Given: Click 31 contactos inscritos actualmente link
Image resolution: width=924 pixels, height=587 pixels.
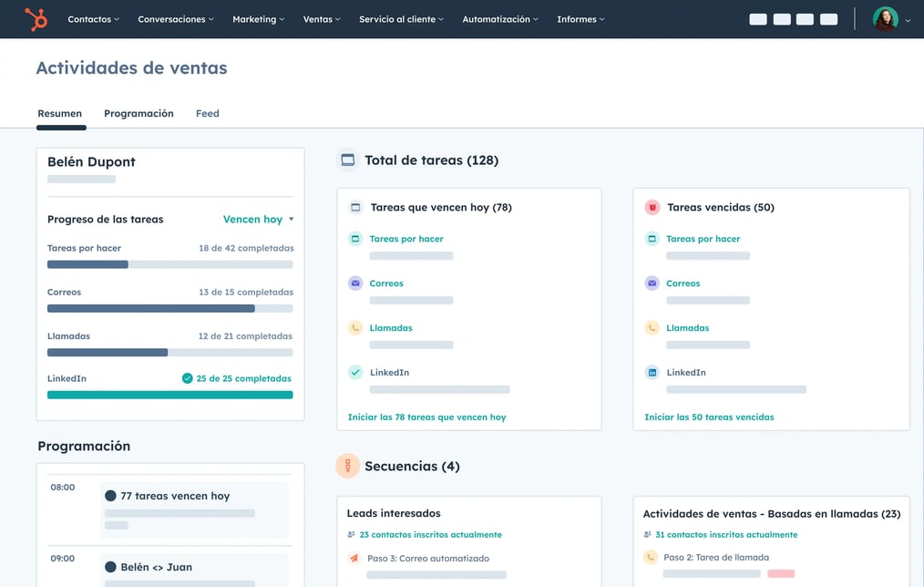Looking at the screenshot, I should [x=726, y=534].
